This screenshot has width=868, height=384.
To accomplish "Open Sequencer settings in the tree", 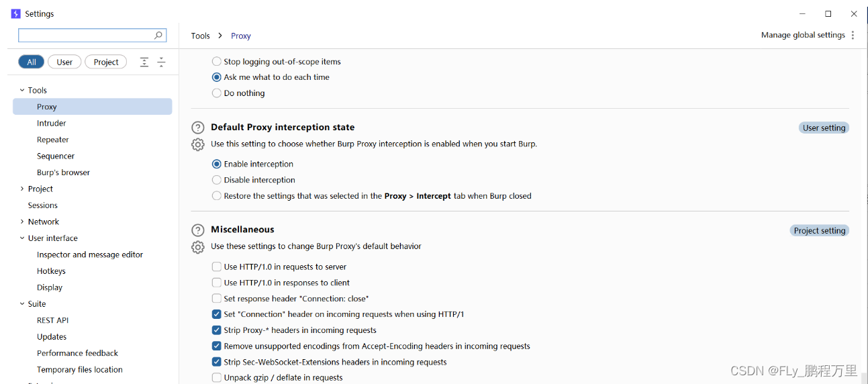I will click(56, 156).
